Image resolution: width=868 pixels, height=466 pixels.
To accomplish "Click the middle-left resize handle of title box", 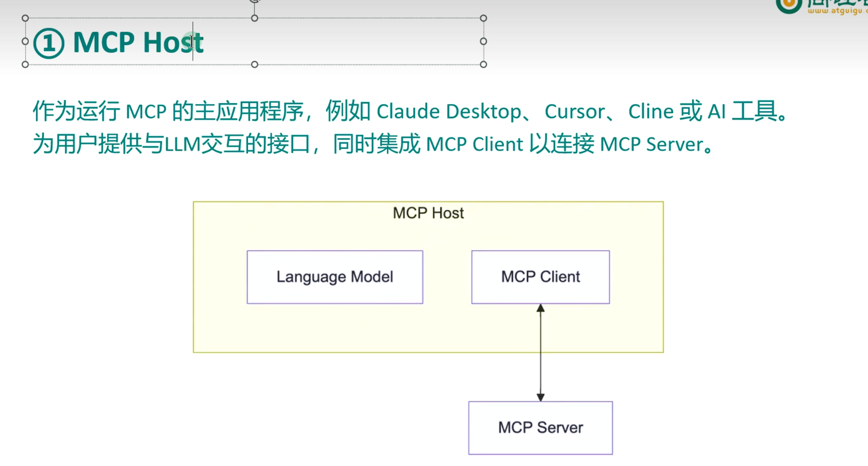I will pyautogui.click(x=25, y=41).
